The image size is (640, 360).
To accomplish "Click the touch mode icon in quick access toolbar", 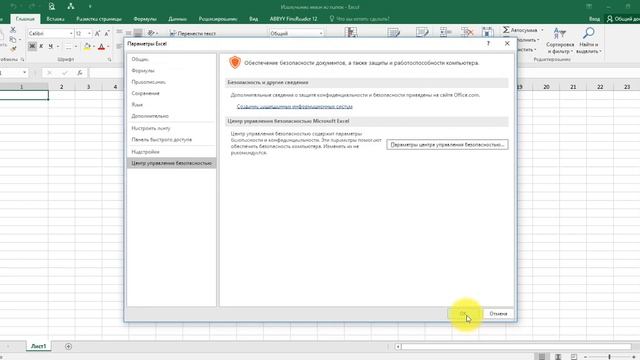I will (52, 7).
